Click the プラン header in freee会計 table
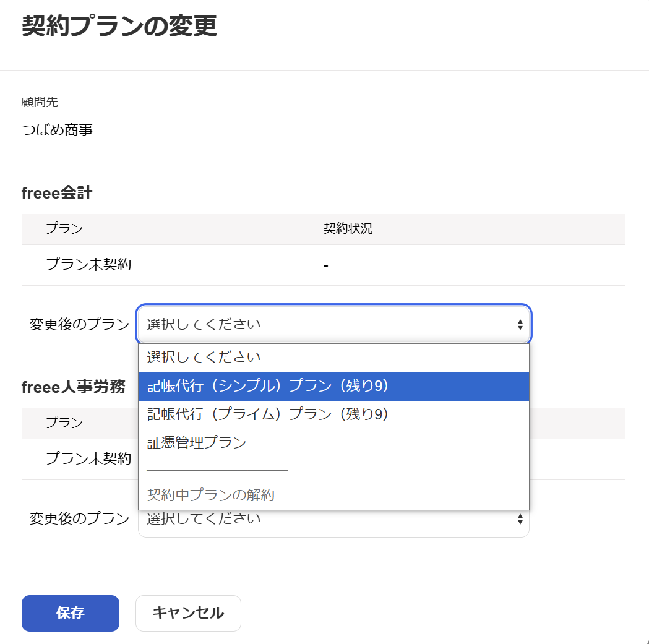The image size is (649, 644). click(x=64, y=228)
